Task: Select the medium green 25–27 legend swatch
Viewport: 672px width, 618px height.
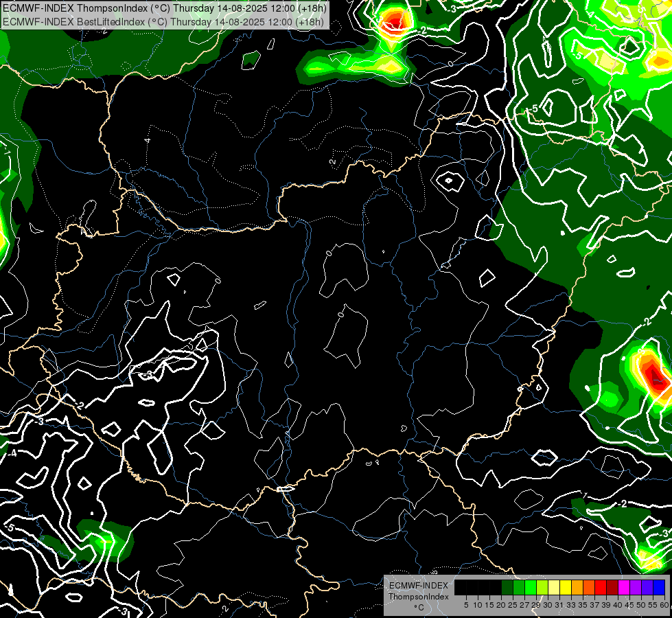Action: pyautogui.click(x=518, y=588)
